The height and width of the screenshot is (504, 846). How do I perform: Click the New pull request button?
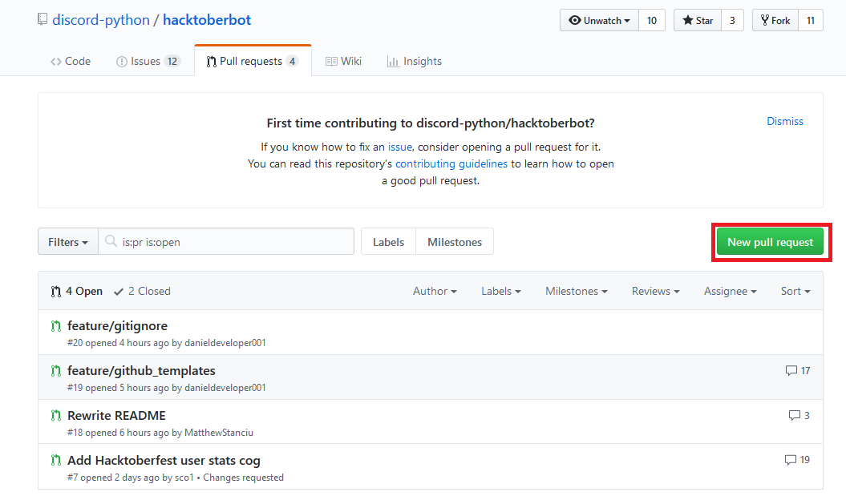(x=770, y=242)
